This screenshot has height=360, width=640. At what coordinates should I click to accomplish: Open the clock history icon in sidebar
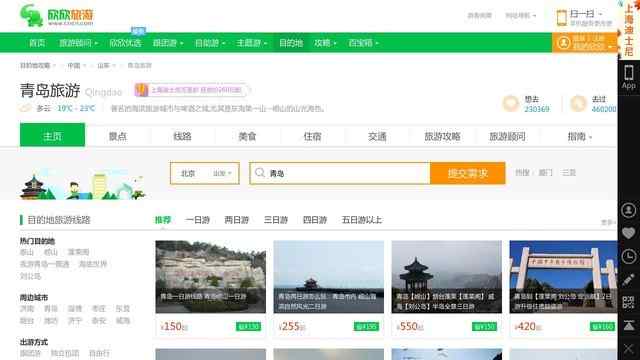(x=629, y=256)
